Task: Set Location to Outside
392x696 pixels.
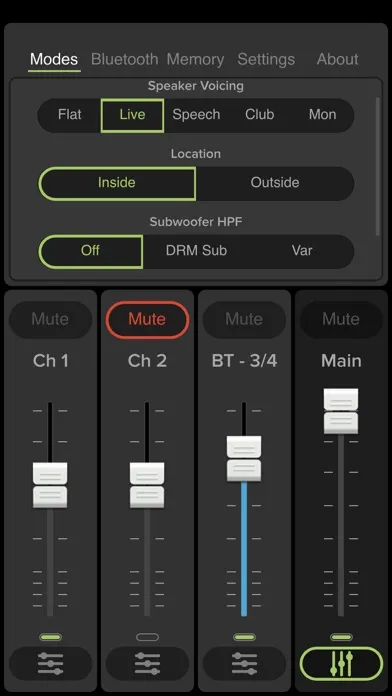Action: (x=275, y=183)
